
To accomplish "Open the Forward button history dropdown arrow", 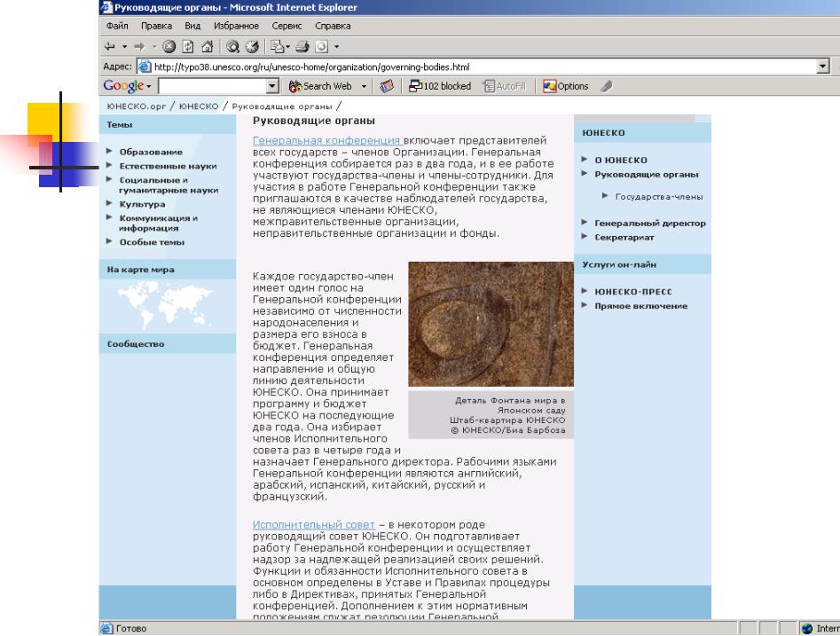I will point(153,47).
